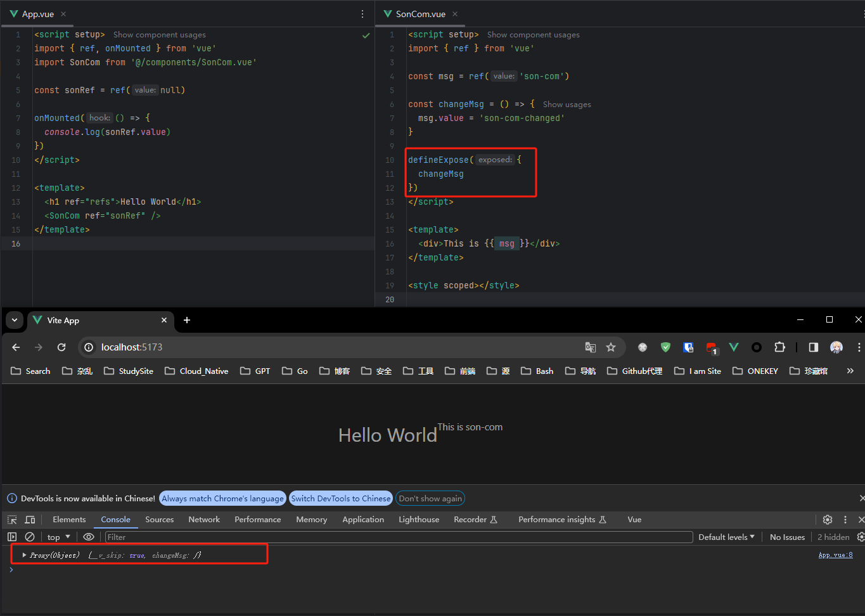Screen dimensions: 865x616
Task: Open the GPT bookmarks folder
Action: 255,371
